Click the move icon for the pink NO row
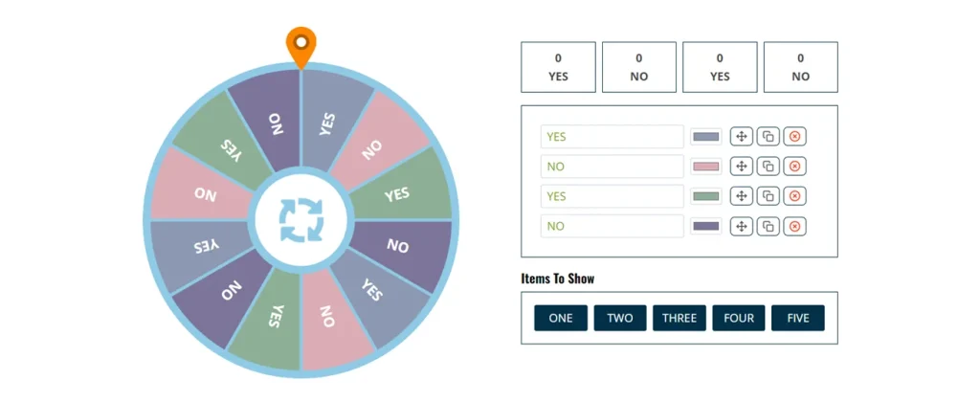The height and width of the screenshot is (402, 980). point(742,167)
